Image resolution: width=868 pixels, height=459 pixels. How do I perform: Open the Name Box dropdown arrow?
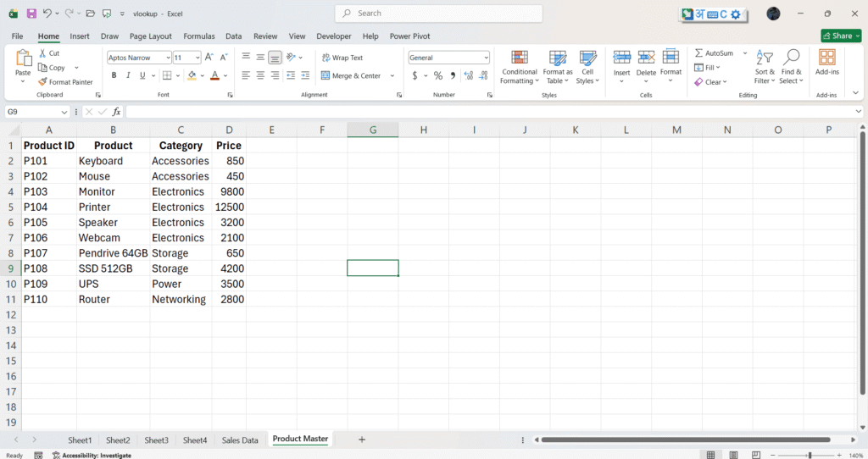64,112
